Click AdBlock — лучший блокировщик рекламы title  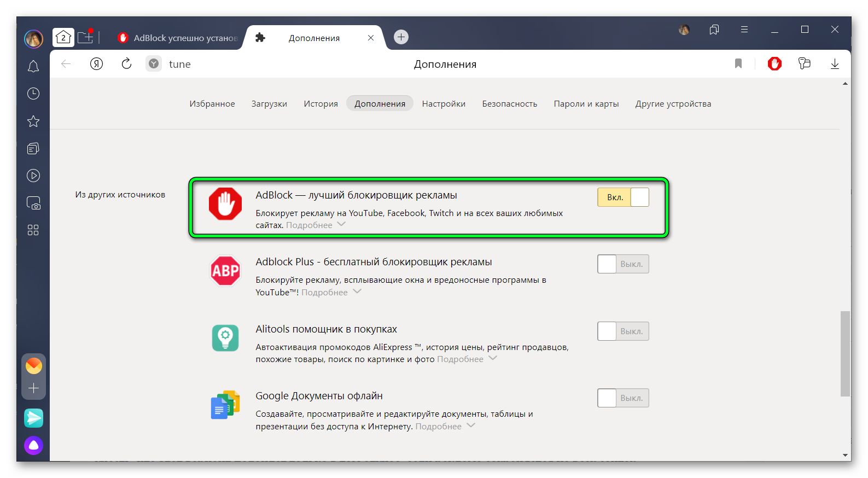tap(356, 195)
